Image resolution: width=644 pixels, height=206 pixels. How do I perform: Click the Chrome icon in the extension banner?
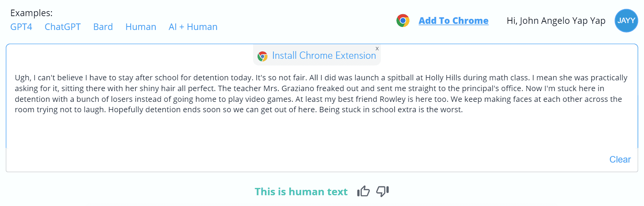click(x=263, y=56)
